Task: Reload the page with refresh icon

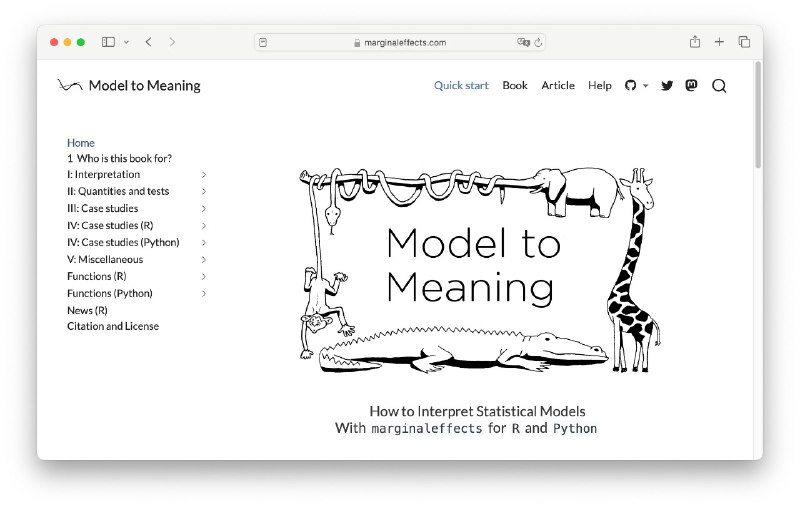Action: [538, 42]
